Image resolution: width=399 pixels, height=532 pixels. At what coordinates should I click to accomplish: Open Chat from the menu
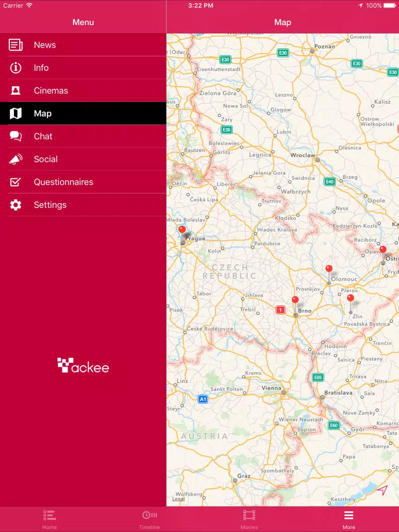pos(83,136)
